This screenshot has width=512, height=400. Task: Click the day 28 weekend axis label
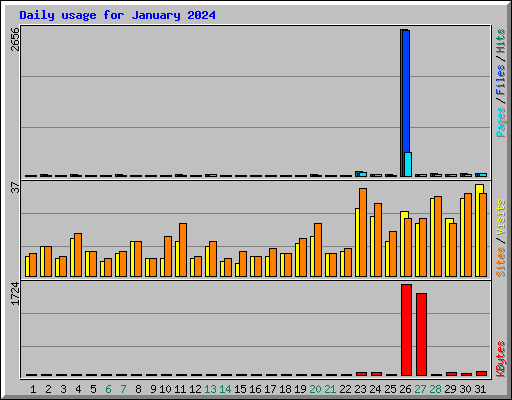435,389
